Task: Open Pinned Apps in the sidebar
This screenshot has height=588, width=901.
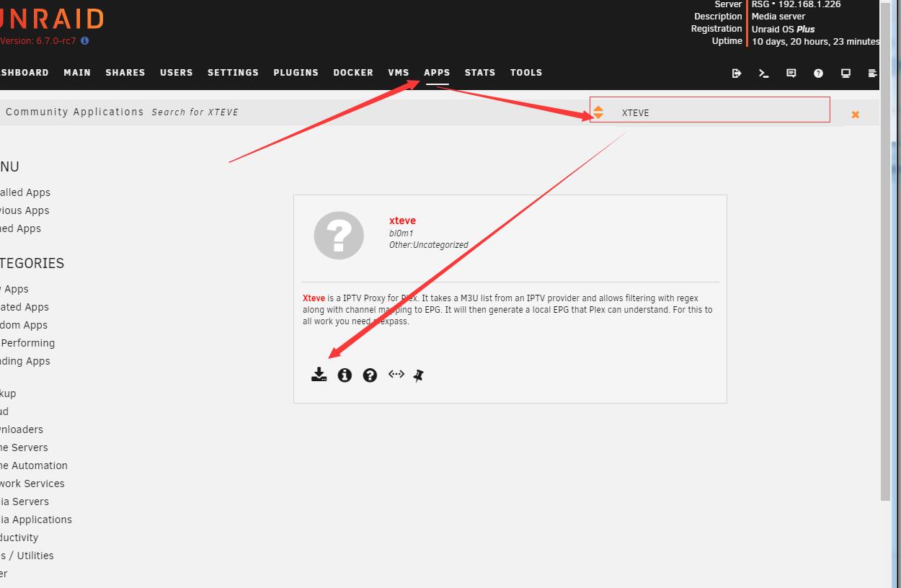Action: click(20, 228)
